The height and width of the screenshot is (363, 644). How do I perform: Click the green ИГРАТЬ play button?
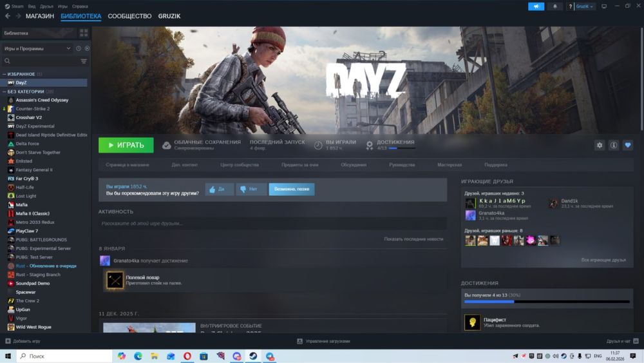[x=126, y=145]
